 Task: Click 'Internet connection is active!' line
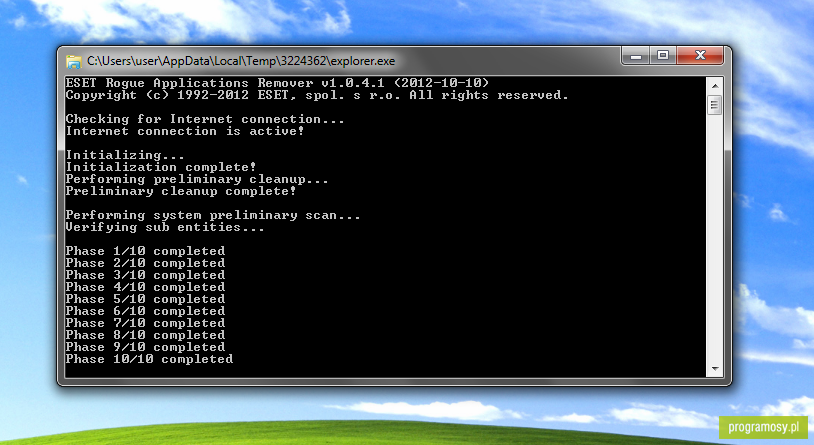coord(185,131)
